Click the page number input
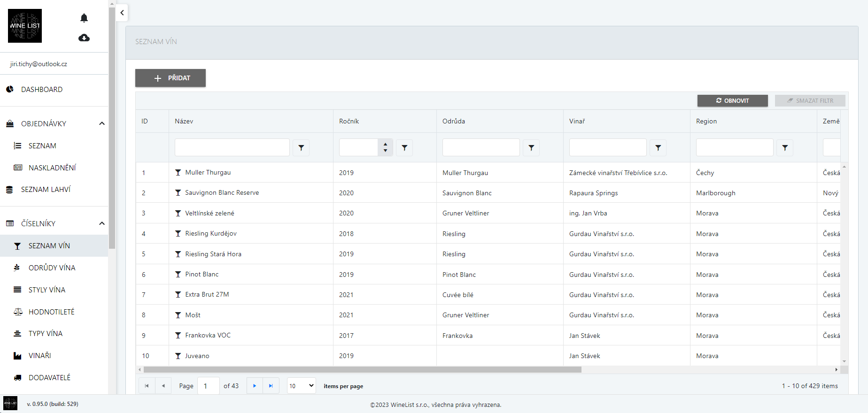Screen dimensions: 868x413 (209, 386)
